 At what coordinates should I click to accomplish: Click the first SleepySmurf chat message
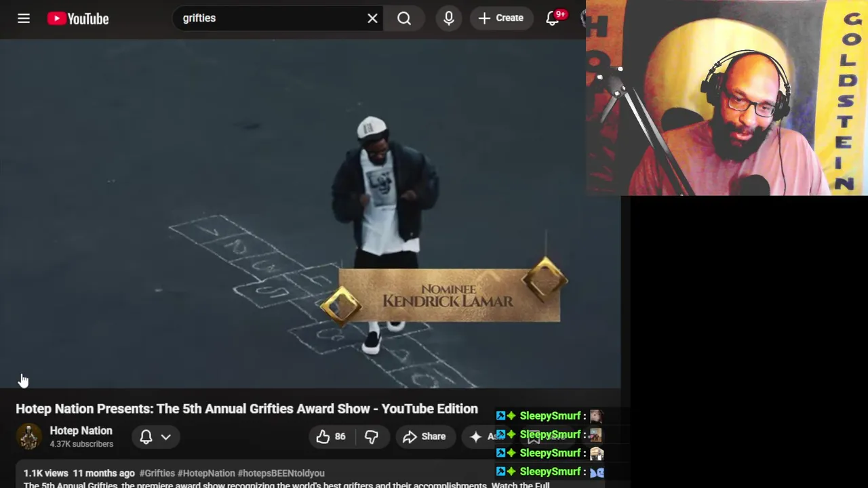point(549,415)
